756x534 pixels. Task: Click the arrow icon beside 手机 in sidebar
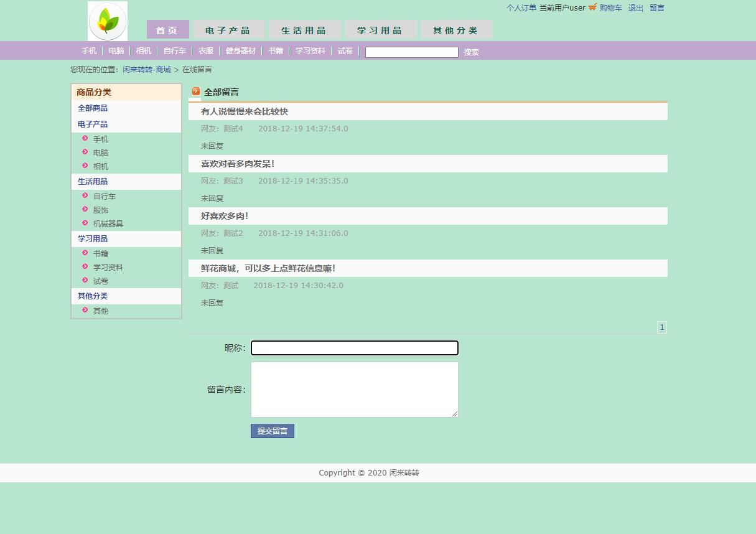tap(85, 138)
